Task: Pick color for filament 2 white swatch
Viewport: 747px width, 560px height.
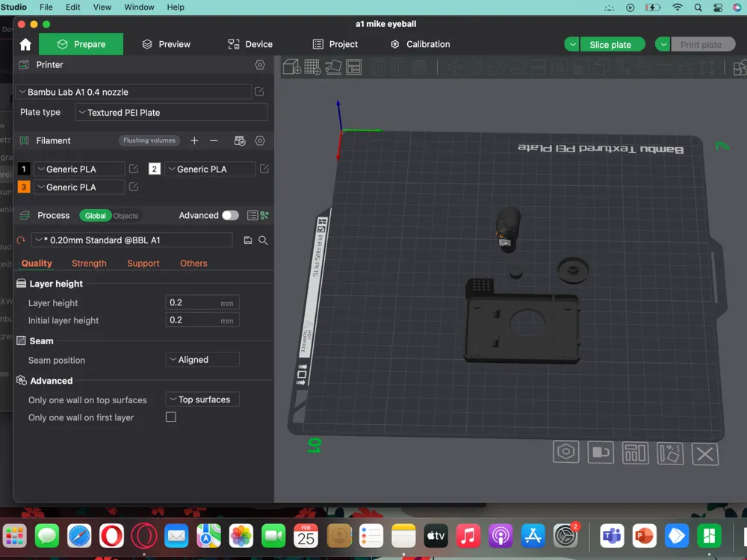Action: (x=155, y=169)
